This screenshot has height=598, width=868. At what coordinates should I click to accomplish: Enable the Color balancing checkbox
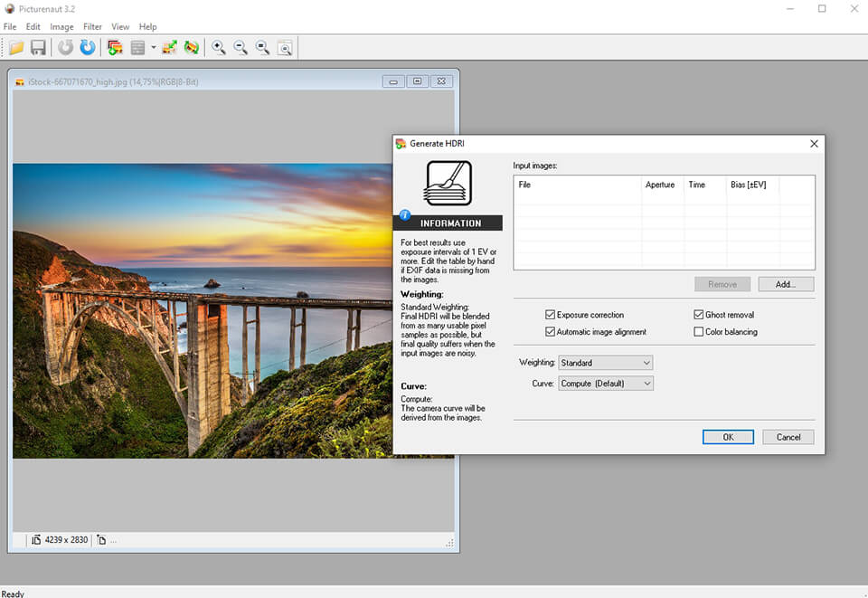point(698,331)
